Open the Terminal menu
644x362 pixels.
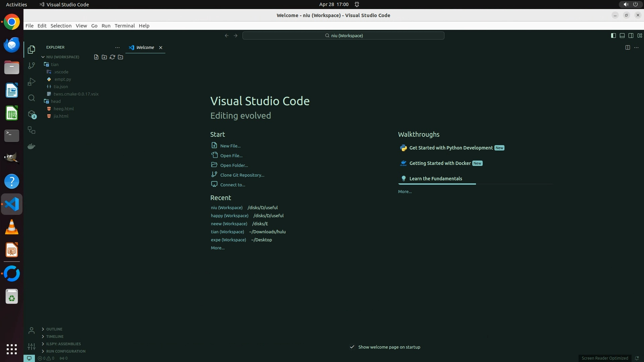pos(124,26)
